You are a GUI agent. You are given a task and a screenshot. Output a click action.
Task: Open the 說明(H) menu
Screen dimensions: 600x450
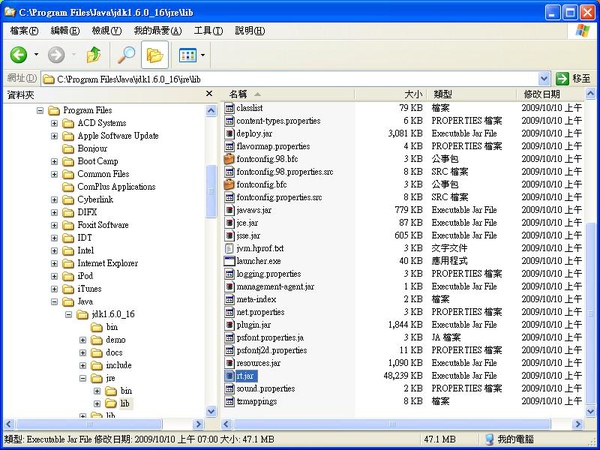(249, 31)
